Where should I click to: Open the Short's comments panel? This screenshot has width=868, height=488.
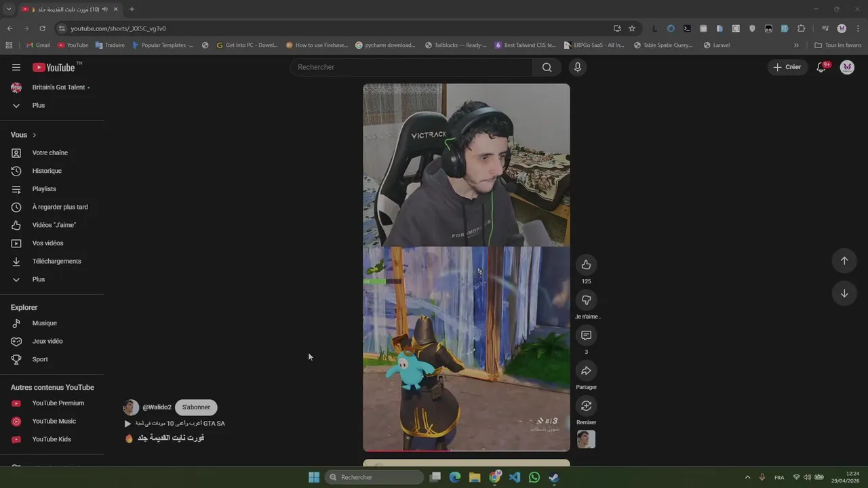click(x=586, y=335)
